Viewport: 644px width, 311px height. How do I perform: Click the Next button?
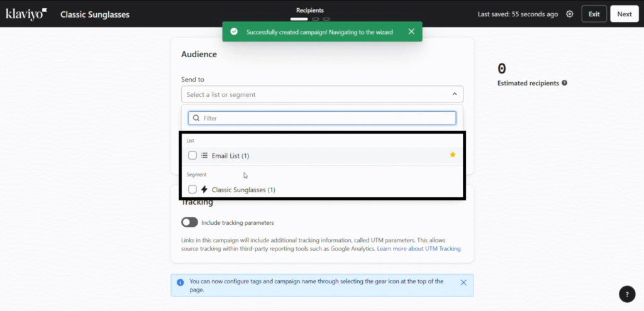click(x=624, y=14)
